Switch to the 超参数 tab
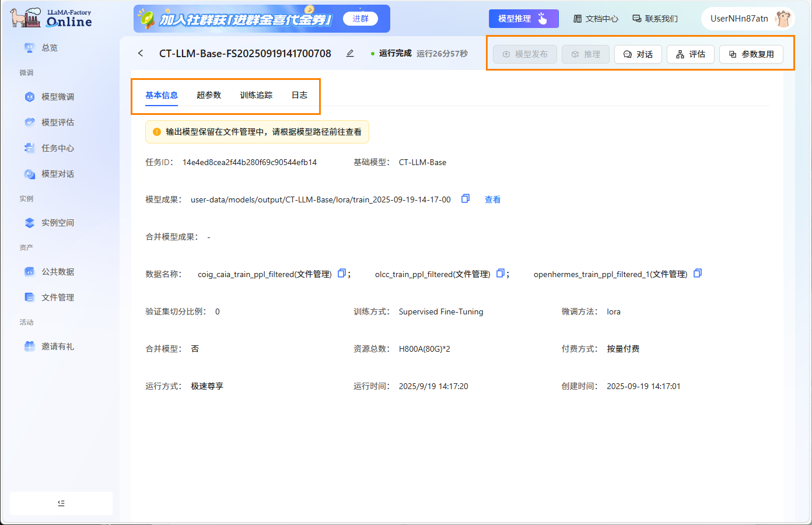The image size is (812, 525). 208,94
